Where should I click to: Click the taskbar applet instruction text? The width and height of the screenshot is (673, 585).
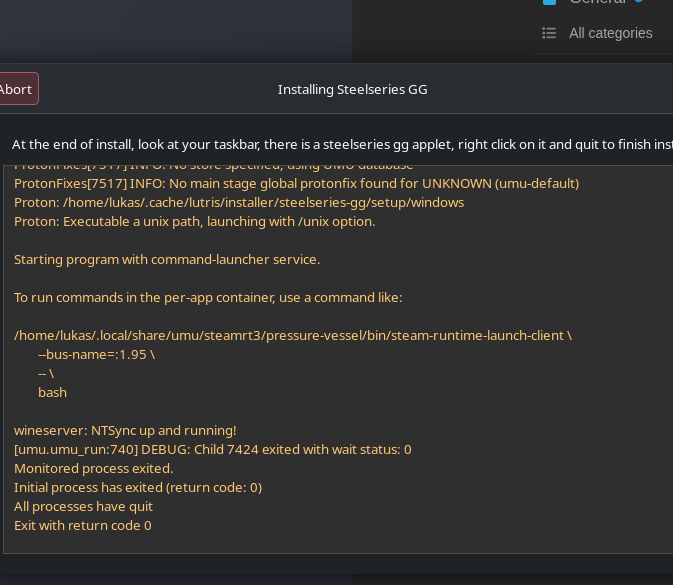pos(342,145)
